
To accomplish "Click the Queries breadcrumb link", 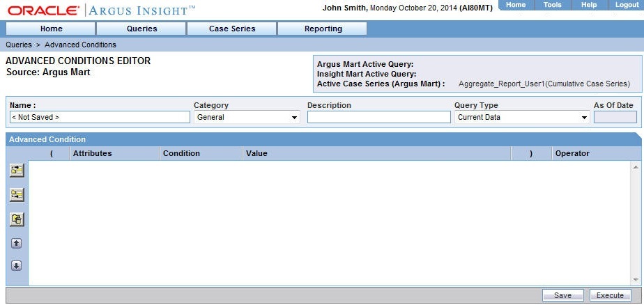I will coord(19,45).
